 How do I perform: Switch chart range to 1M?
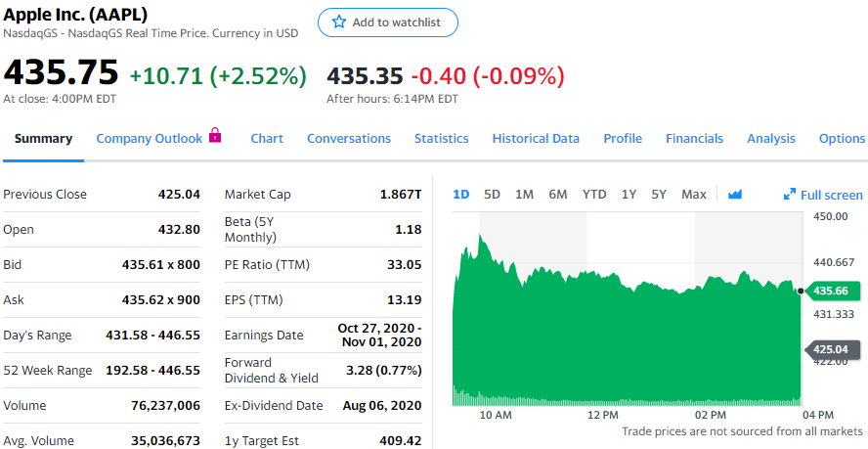524,194
